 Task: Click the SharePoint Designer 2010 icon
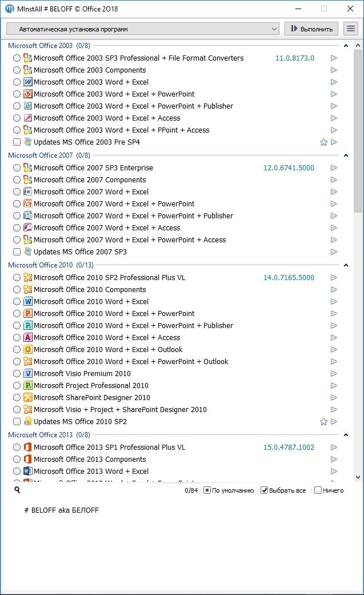[27, 398]
